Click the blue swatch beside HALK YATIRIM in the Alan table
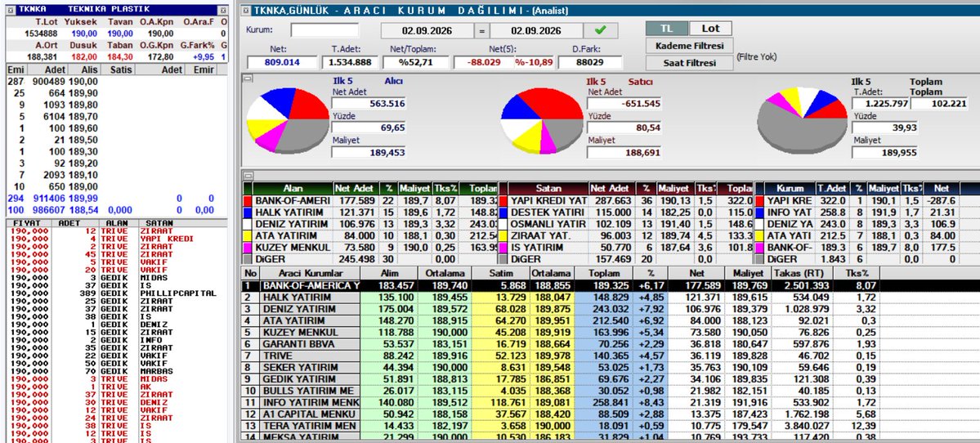Image resolution: width=980 pixels, height=443 pixels. (248, 213)
